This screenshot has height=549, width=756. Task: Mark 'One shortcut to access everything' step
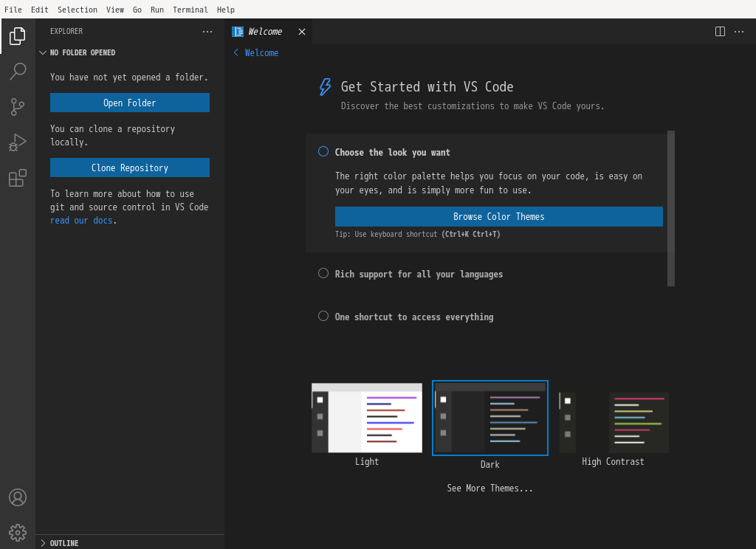(323, 317)
